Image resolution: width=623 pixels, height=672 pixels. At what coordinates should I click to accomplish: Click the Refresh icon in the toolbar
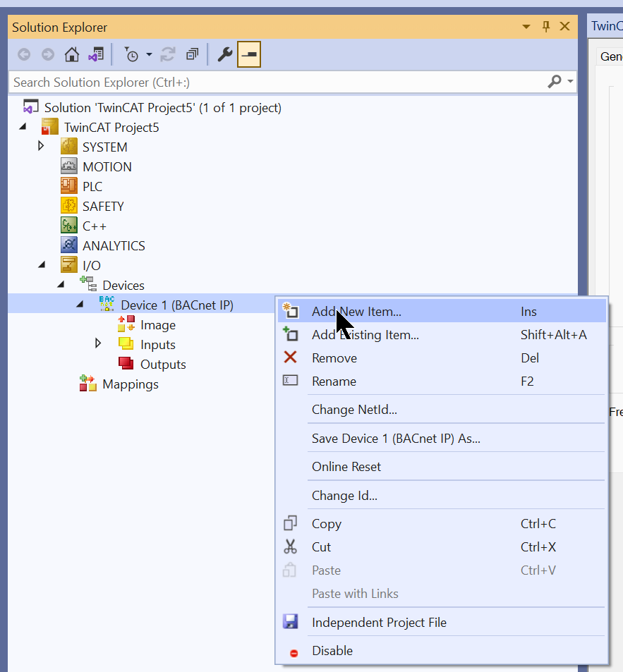(168, 55)
